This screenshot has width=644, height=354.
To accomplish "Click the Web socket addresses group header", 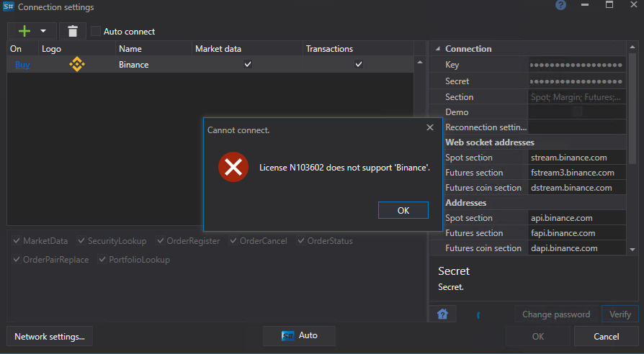I will 490,142.
